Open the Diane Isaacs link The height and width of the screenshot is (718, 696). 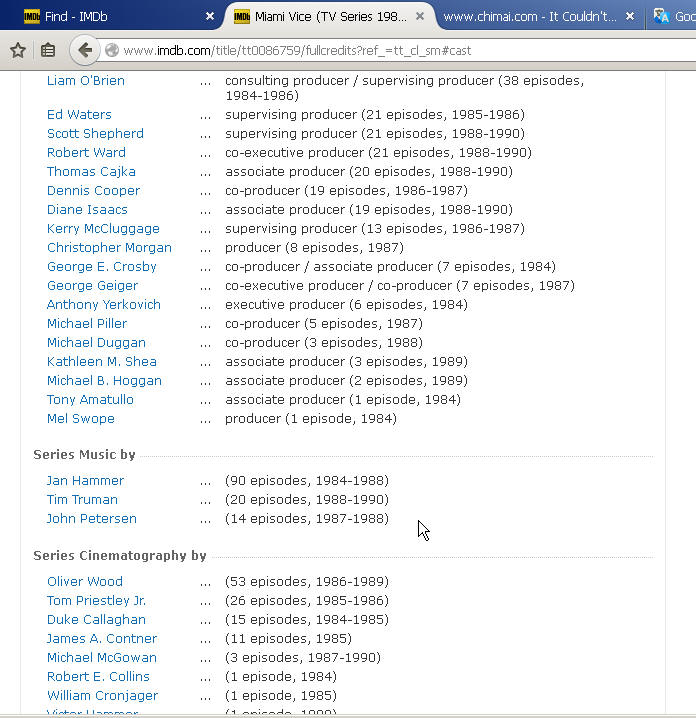point(87,210)
